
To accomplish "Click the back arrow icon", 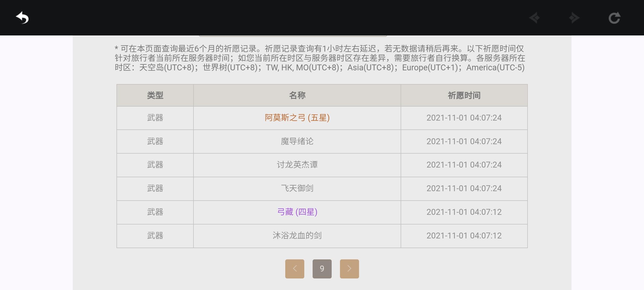I will click(x=22, y=18).
